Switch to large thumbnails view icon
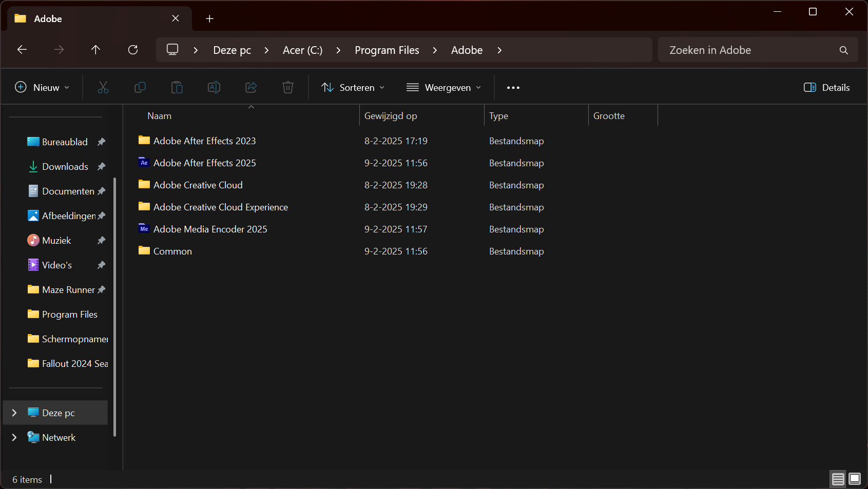The height and width of the screenshot is (489, 868). tap(855, 479)
